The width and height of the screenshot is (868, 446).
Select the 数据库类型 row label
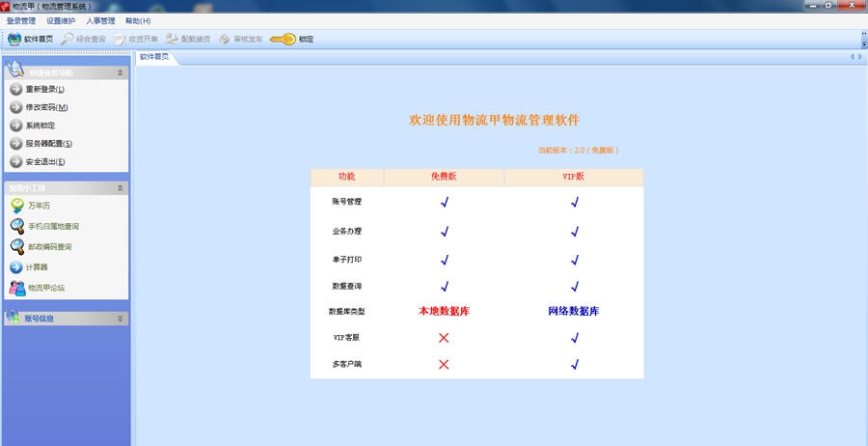347,312
